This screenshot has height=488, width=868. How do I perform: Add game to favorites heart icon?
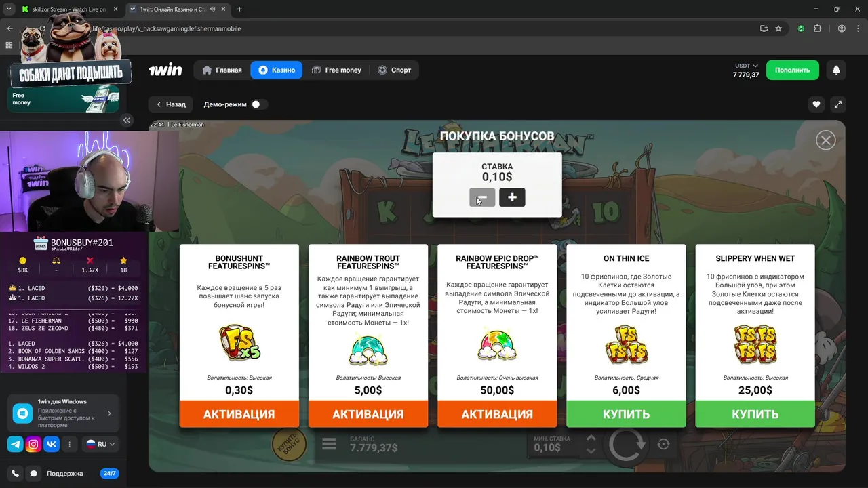(816, 104)
